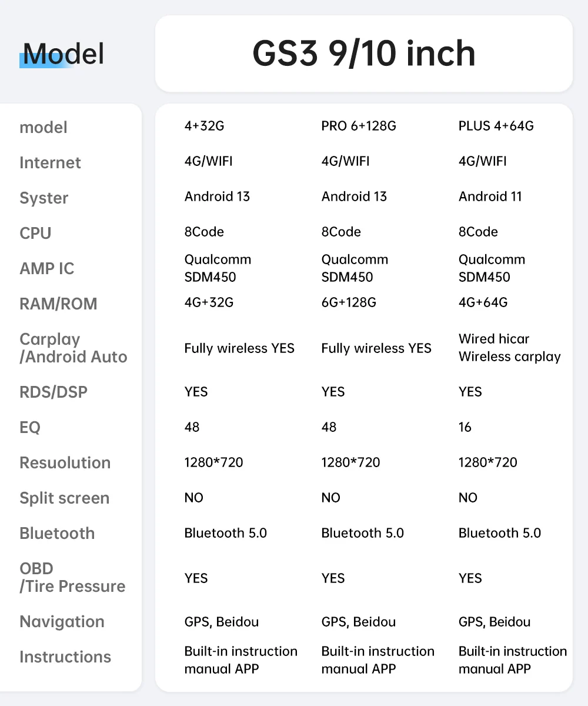Select the 4+32G model column header
The width and height of the screenshot is (588, 706).
tap(204, 126)
